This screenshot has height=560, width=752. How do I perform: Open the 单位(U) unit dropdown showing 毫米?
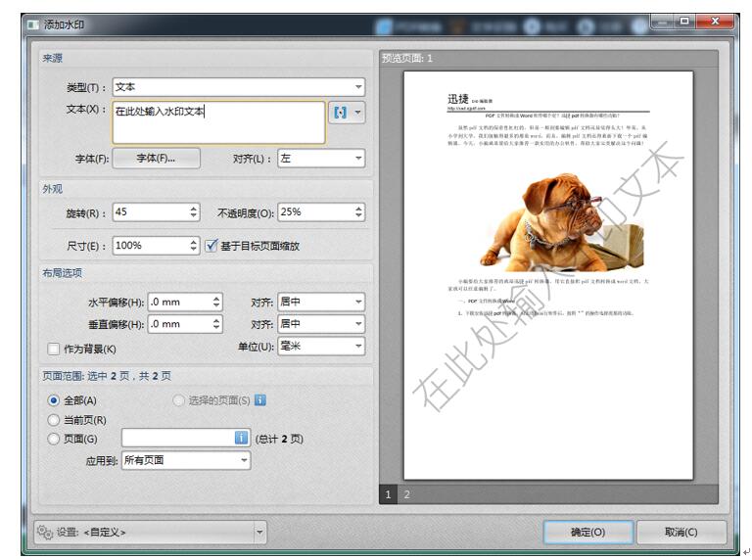click(321, 347)
